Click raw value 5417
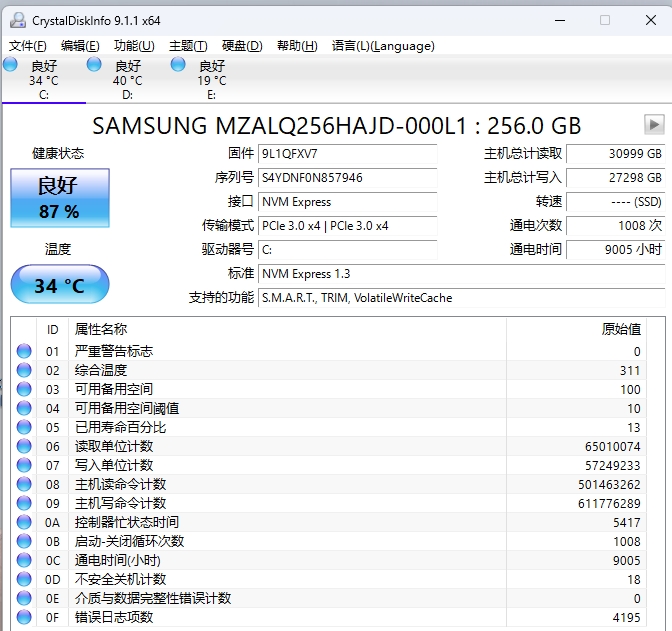The width and height of the screenshot is (672, 631). pyautogui.click(x=627, y=522)
